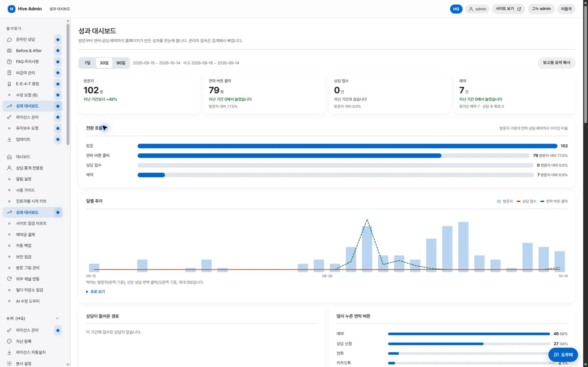The height and width of the screenshot is (367, 588).
Task: Unfavorite 온라인 상담 with its star
Action: click(x=58, y=40)
